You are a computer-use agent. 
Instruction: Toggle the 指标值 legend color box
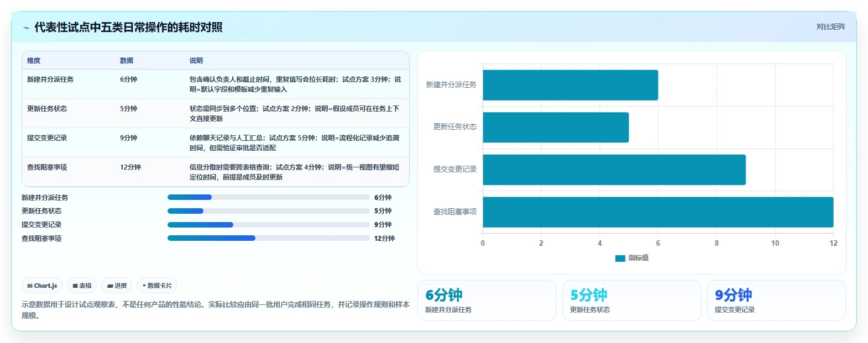tap(620, 258)
